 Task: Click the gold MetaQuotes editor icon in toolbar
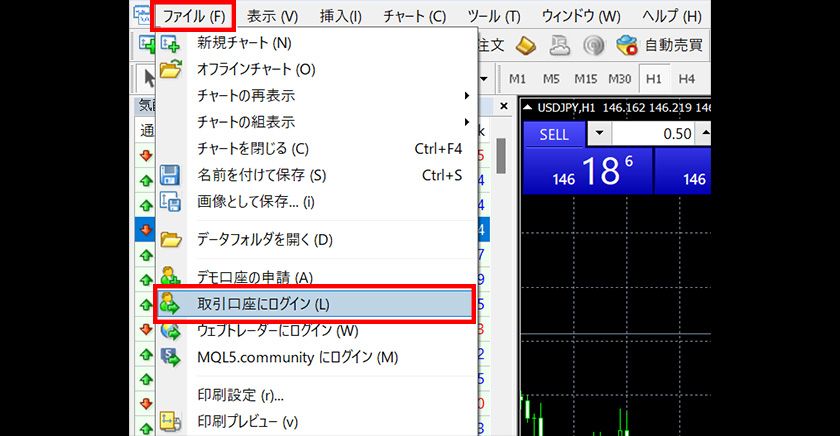[526, 46]
